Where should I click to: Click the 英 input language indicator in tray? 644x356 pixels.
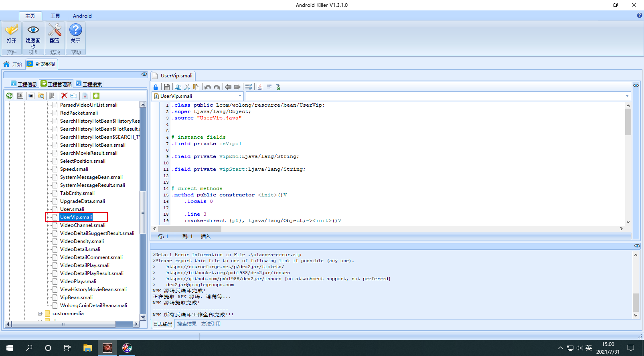point(589,348)
